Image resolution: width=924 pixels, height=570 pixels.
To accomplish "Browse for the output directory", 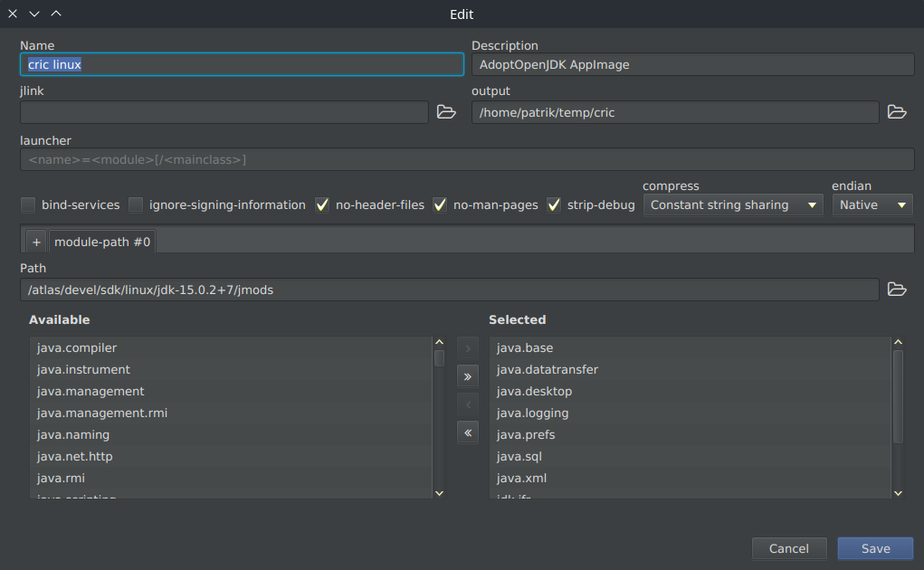I will tap(896, 111).
